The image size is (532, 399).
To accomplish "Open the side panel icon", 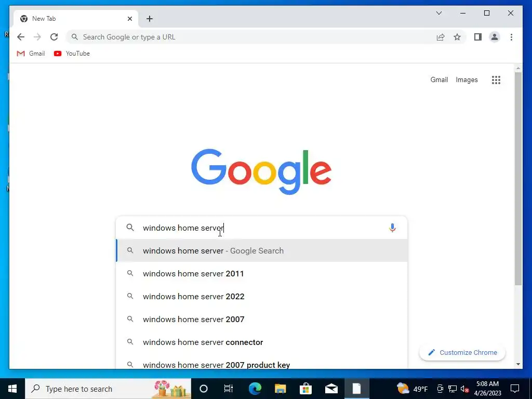I will 478,37.
